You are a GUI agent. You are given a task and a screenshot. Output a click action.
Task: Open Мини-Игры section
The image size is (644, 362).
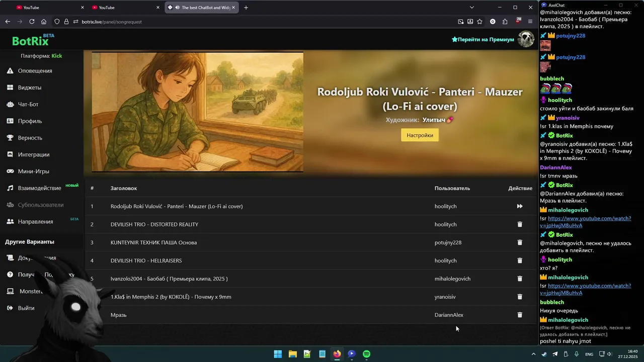coord(34,171)
